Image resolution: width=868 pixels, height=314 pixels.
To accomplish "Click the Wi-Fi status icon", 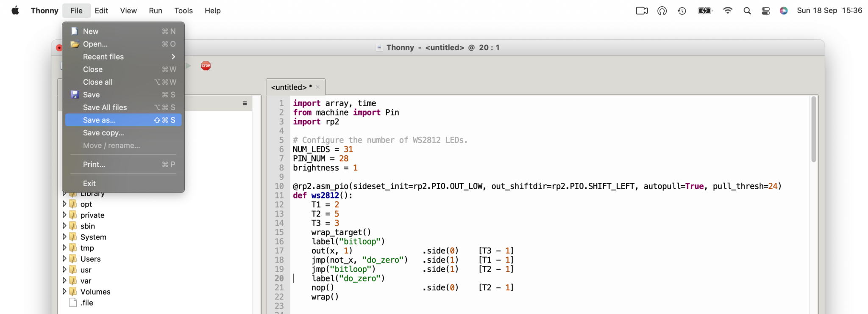I will click(728, 11).
